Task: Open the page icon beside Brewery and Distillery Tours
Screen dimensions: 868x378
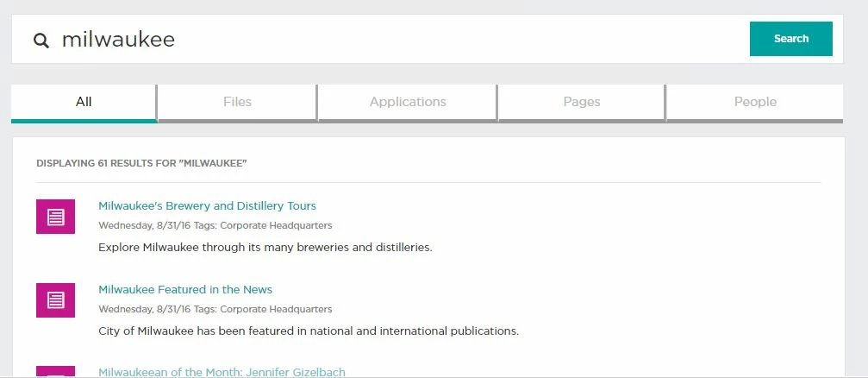Action: tap(55, 217)
